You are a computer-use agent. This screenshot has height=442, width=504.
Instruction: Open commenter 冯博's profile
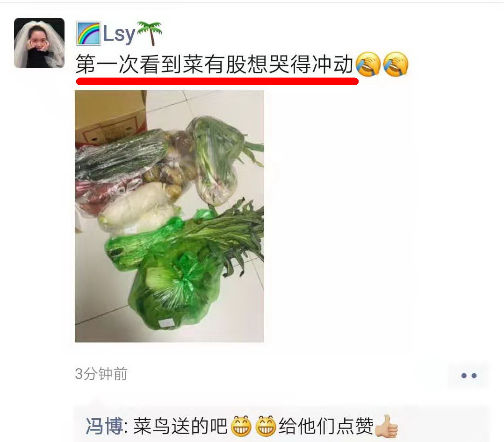click(104, 427)
